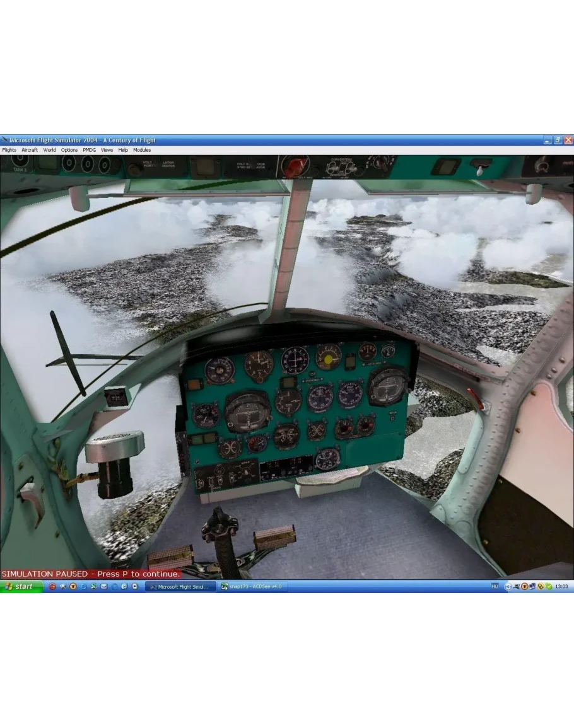This screenshot has width=574, height=728.
Task: Open the Views menu
Action: click(107, 150)
